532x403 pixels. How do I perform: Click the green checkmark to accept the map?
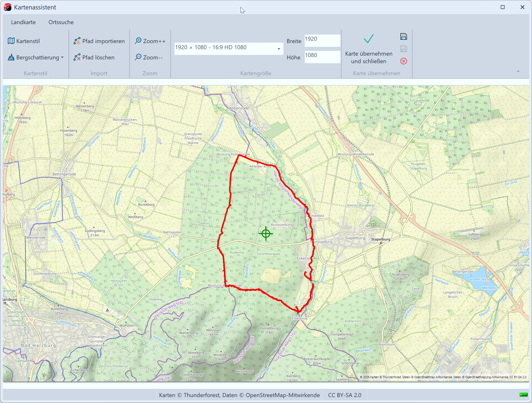(368, 39)
